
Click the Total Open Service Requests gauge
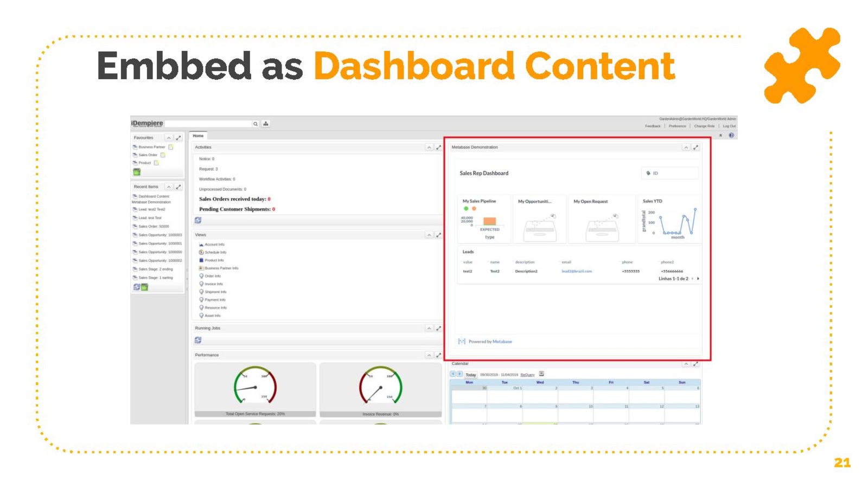point(255,387)
